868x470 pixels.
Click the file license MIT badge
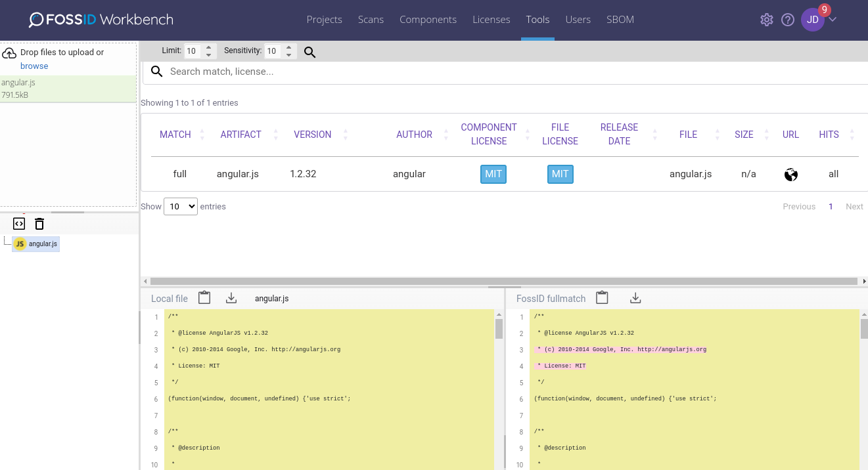pyautogui.click(x=560, y=174)
